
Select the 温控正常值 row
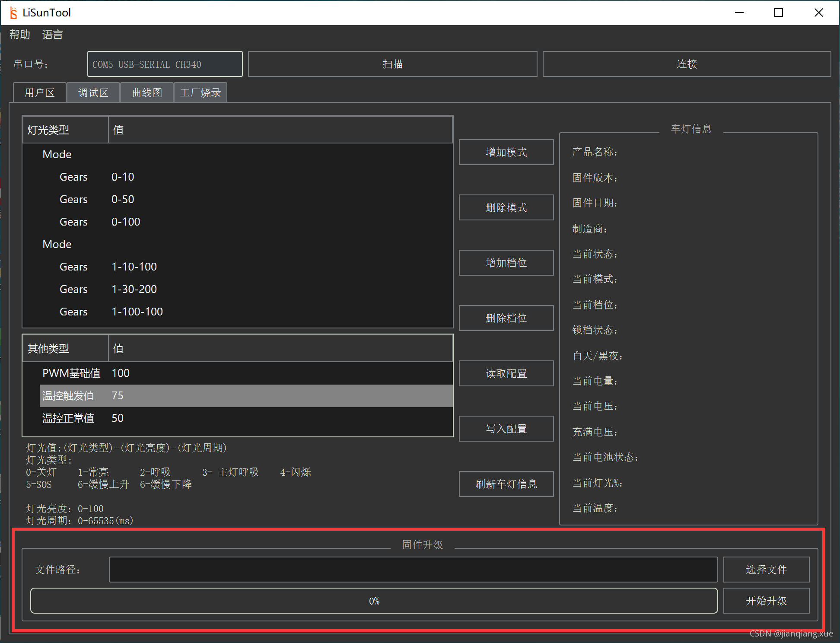[247, 418]
